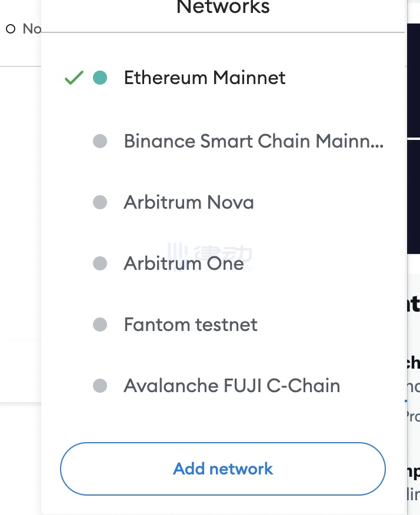Switch to Binance Smart Chain Mainnet
Screen dimensions: 420x515
(x=253, y=141)
